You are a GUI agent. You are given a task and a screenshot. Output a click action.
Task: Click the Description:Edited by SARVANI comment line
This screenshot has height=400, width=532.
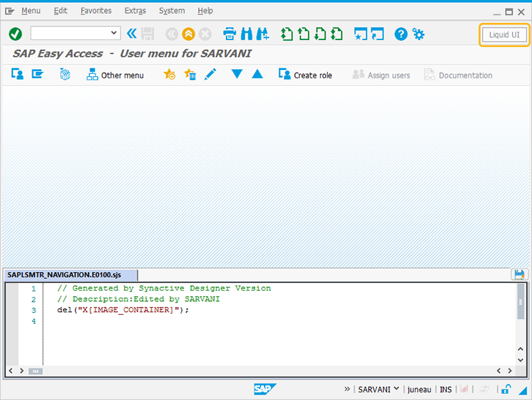click(139, 299)
